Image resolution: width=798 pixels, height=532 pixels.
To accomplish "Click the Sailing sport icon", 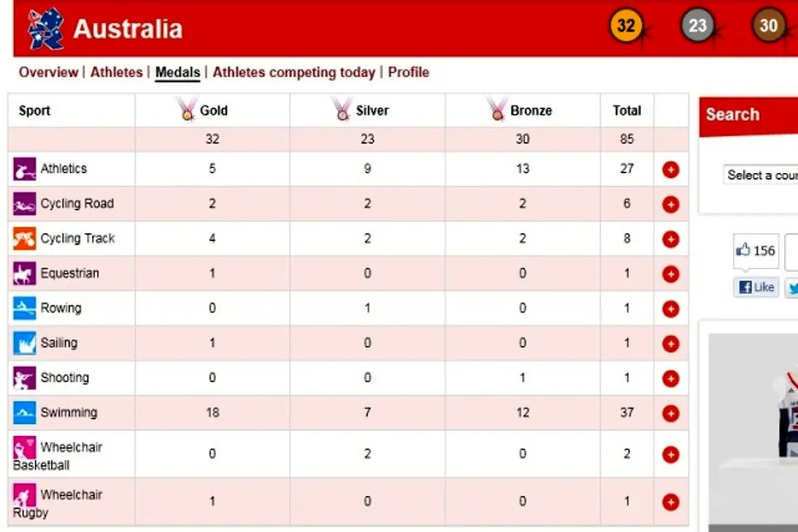I will click(x=25, y=343).
